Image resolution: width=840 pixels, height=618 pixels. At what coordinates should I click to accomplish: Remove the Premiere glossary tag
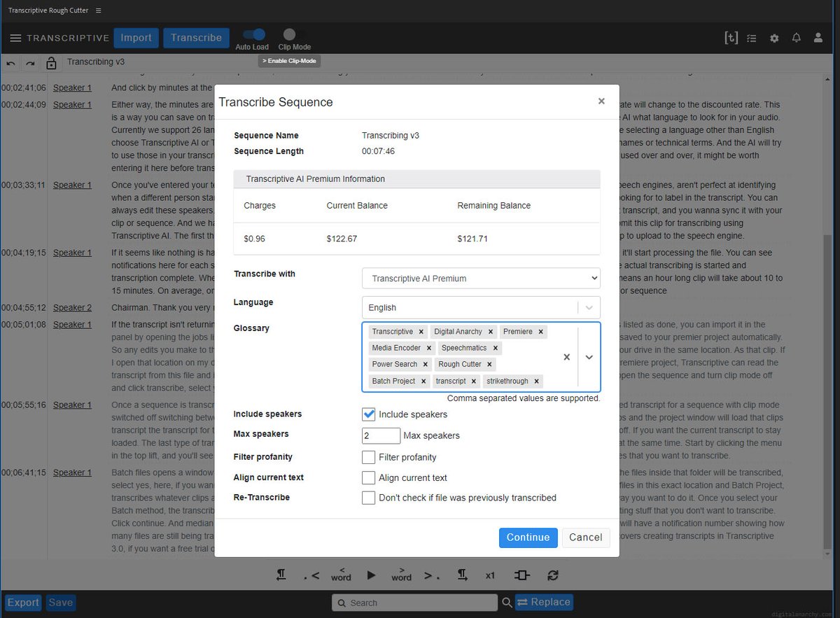pyautogui.click(x=541, y=332)
